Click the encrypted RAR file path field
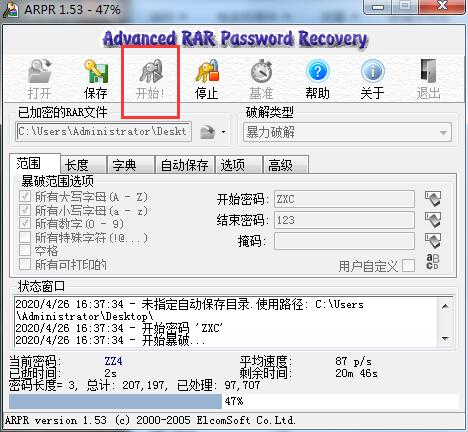The image size is (468, 432). 103,132
